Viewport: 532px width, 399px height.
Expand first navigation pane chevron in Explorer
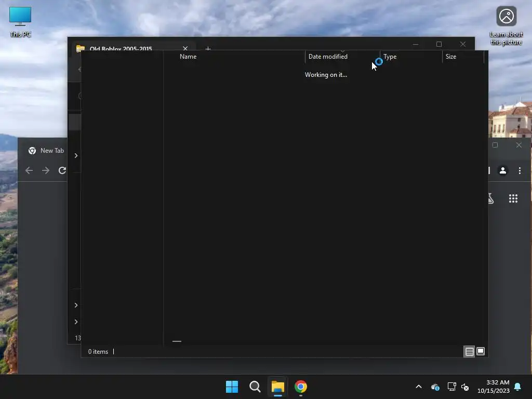(76, 155)
